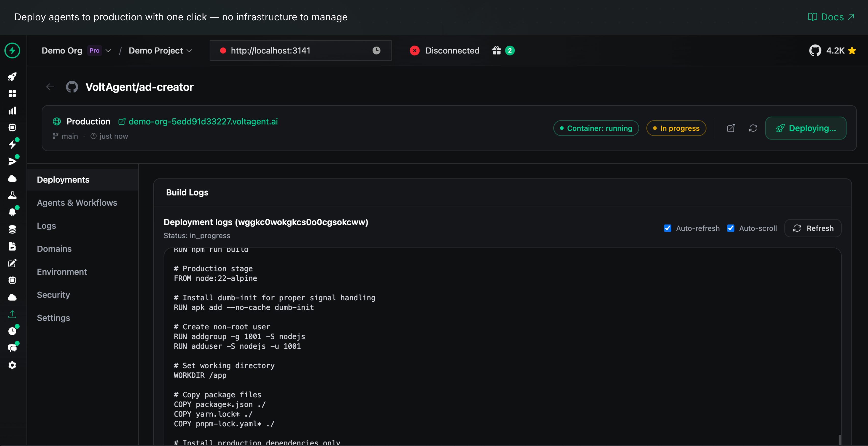Disable the Auto-scroll checkbox
This screenshot has width=868, height=446.
730,228
